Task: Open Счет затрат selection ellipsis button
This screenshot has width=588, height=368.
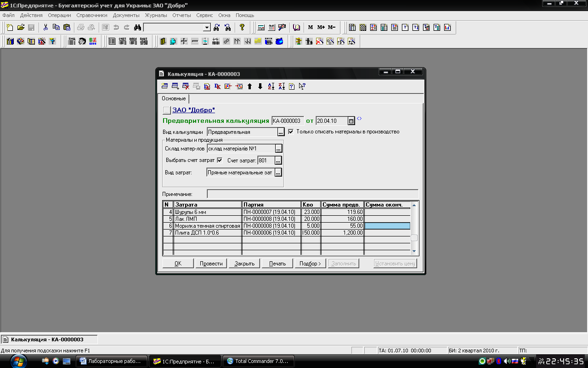Action: [x=278, y=161]
